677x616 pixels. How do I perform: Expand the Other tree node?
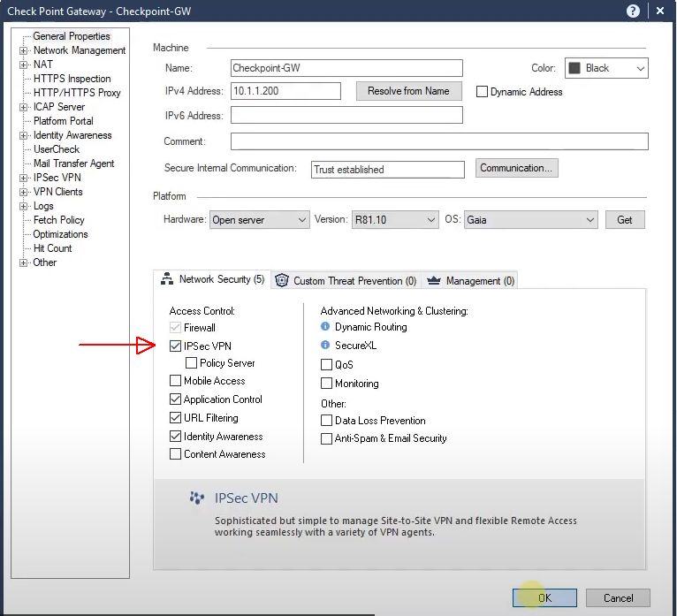click(x=23, y=262)
